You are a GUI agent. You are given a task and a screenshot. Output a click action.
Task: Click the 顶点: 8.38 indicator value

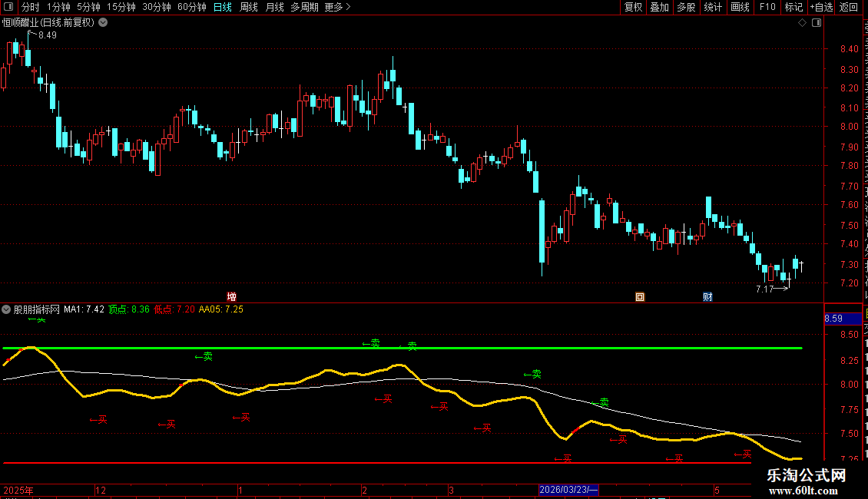(129, 309)
